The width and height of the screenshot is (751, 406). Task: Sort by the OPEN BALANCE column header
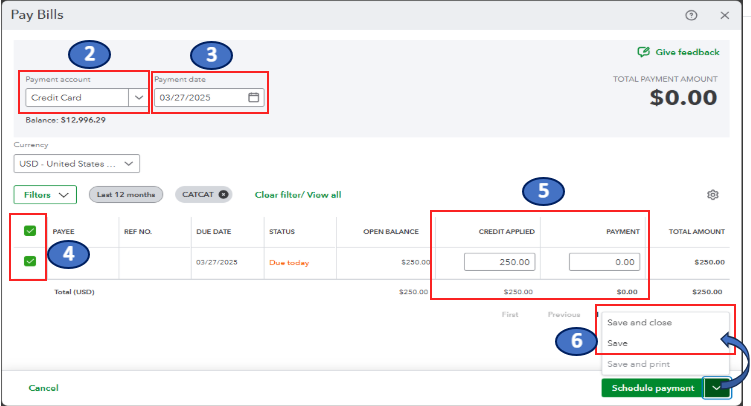click(x=391, y=231)
